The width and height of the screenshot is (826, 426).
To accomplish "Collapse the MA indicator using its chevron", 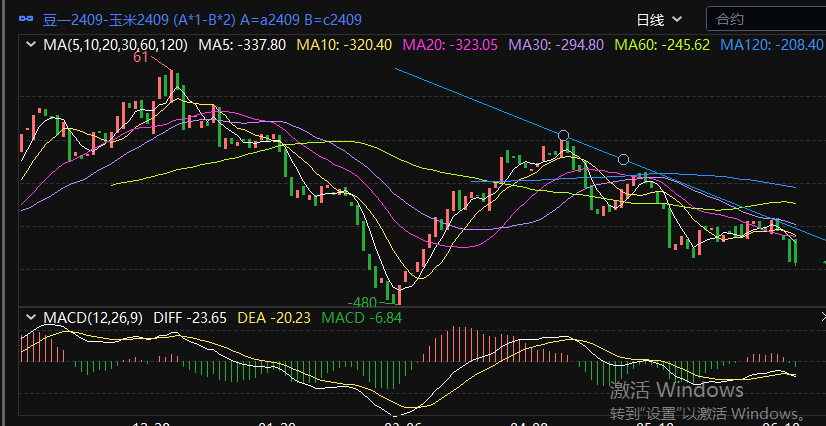I will coord(30,45).
